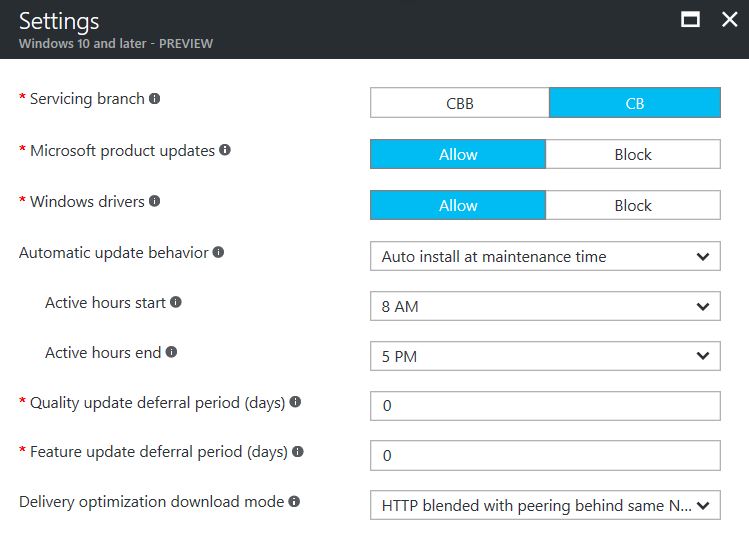Select the 'Delivery optimization download mode' label

[151, 502]
